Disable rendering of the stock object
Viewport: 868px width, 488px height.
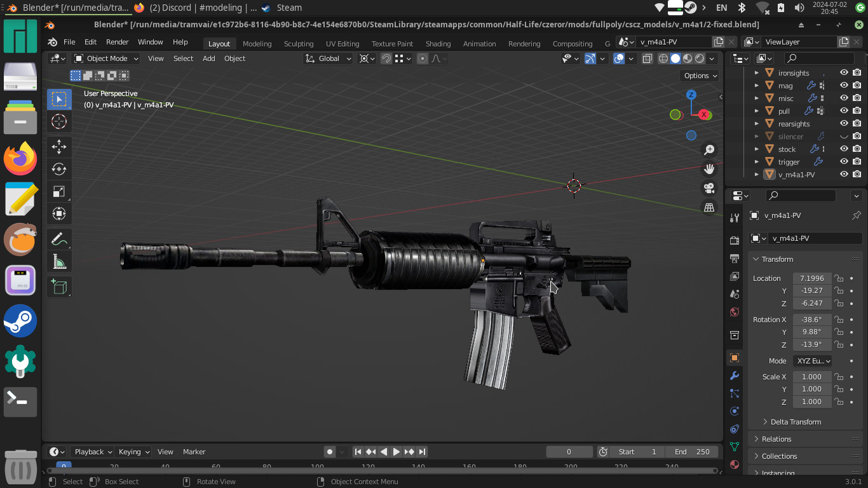click(x=857, y=149)
